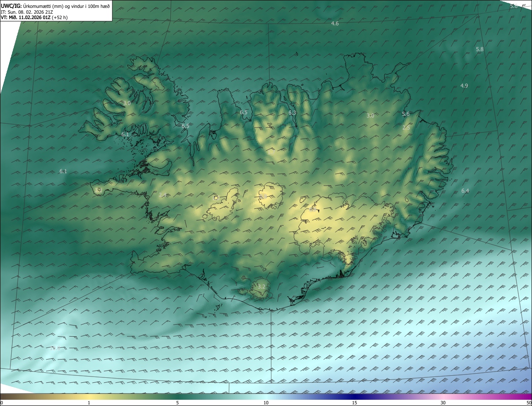This screenshot has height=406, width=532.
Task: Click the 6.4 value label off the east coast
Action: tap(465, 191)
